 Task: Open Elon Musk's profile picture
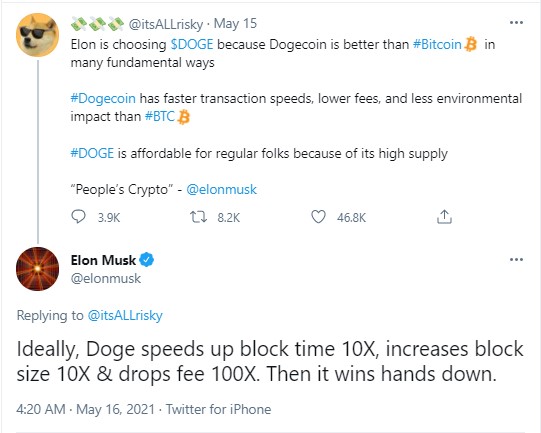pyautogui.click(x=37, y=269)
